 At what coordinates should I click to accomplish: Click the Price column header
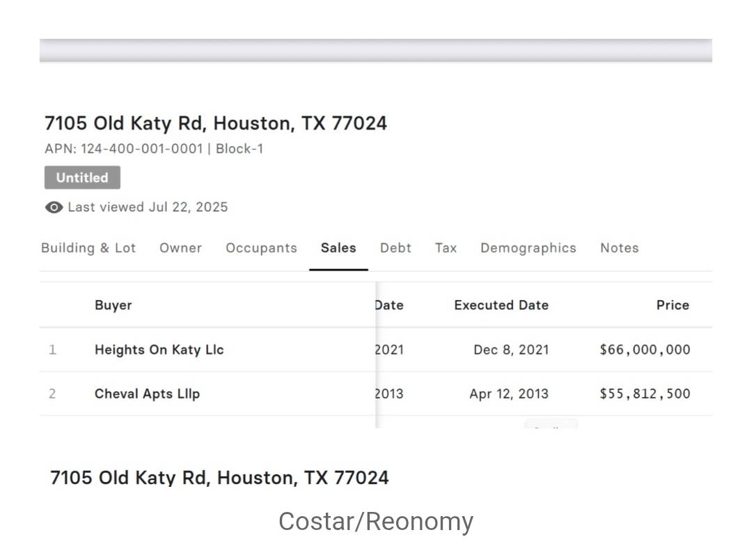pos(673,305)
